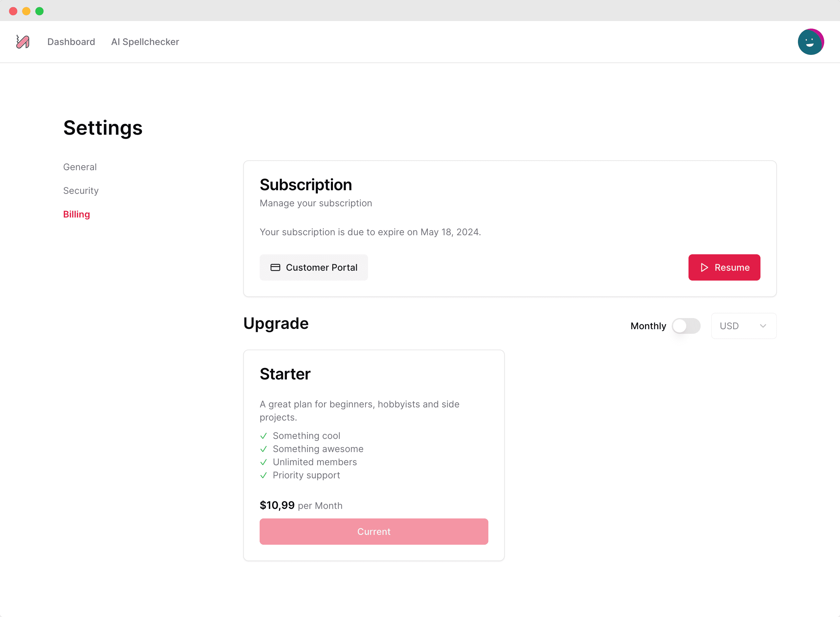The image size is (840, 617).
Task: Open the AI Spellchecker page
Action: [145, 42]
